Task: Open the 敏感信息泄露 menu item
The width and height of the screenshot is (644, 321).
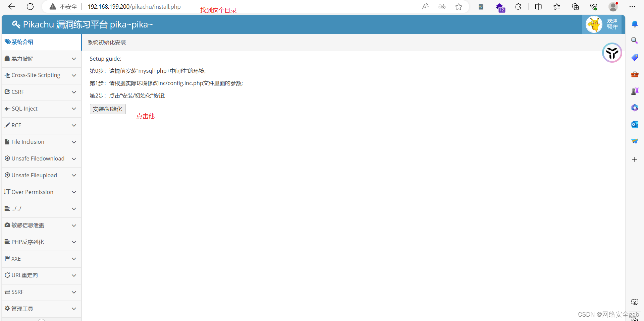Action: (41, 226)
